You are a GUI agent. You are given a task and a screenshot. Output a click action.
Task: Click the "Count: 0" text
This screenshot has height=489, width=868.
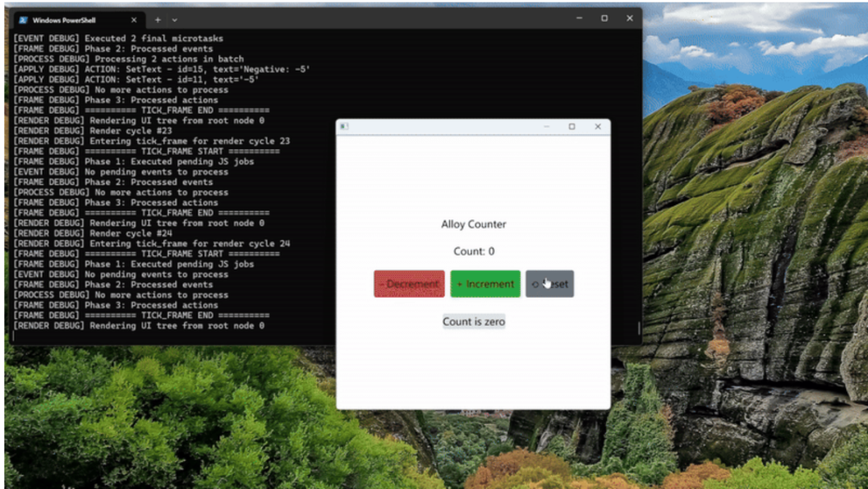(x=473, y=251)
